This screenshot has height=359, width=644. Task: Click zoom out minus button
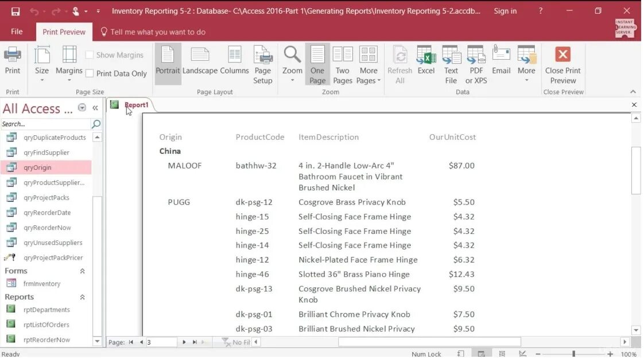(538, 354)
